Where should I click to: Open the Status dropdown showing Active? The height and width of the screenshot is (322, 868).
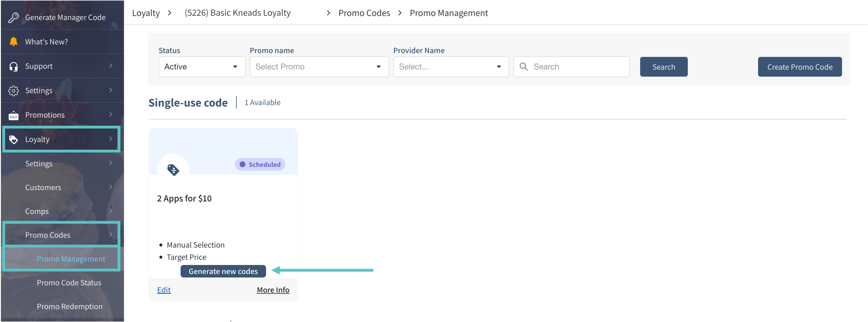202,67
